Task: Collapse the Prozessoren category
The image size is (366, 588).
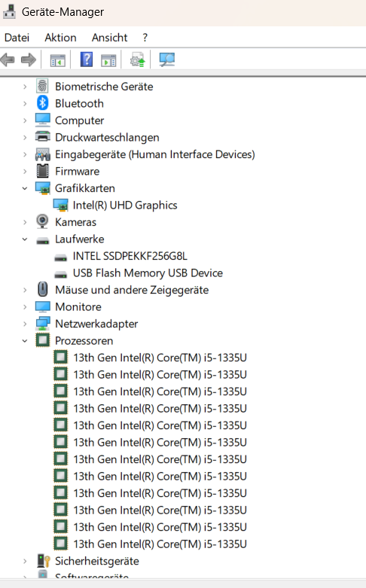Action: pyautogui.click(x=25, y=341)
